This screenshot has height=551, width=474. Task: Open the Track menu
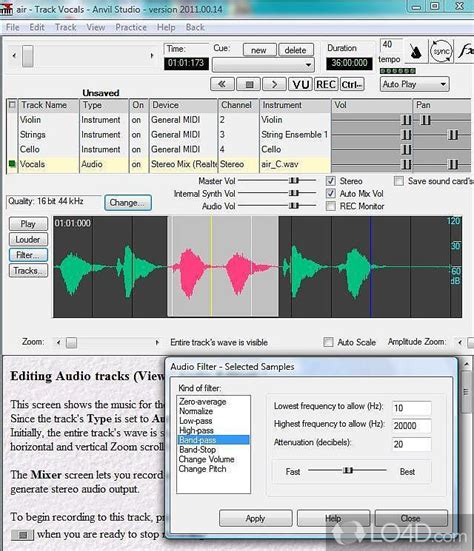(65, 27)
